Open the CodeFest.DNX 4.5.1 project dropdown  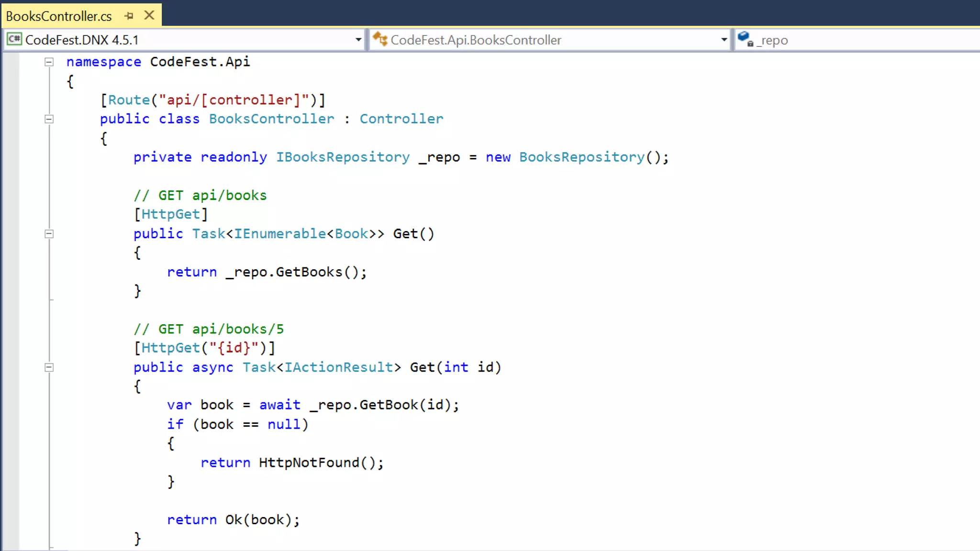coord(358,40)
